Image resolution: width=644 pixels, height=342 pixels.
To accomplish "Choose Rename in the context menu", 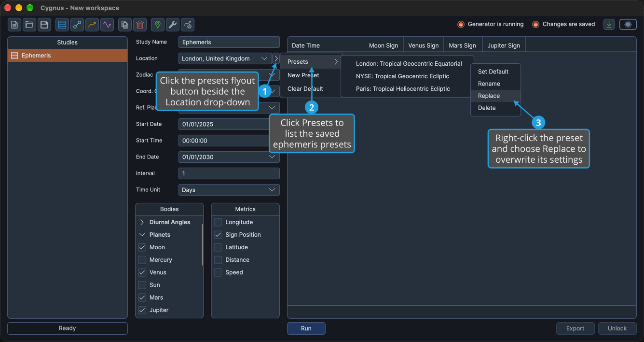I will [495, 84].
